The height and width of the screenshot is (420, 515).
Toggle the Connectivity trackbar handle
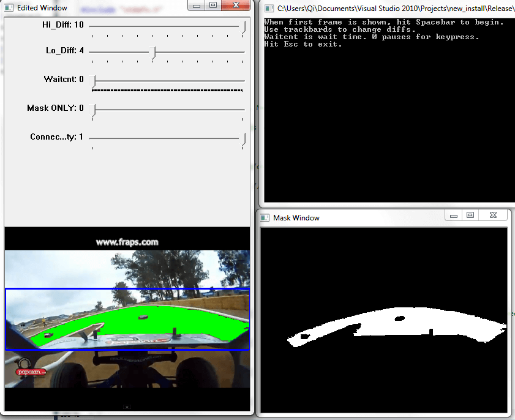[x=243, y=138]
